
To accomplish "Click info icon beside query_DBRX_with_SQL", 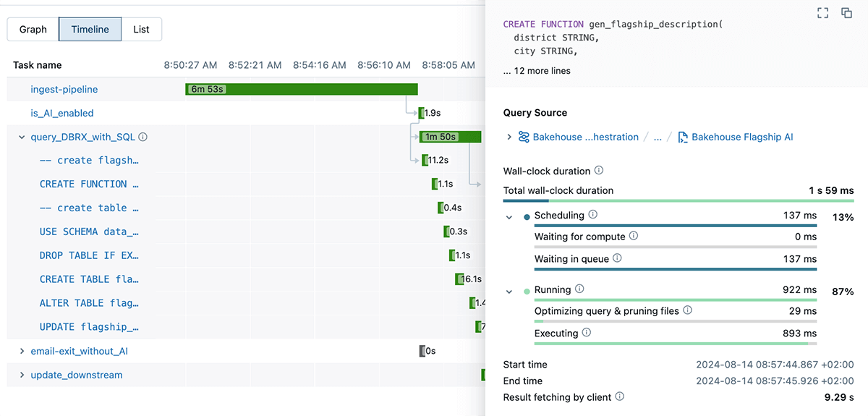I will [x=143, y=137].
